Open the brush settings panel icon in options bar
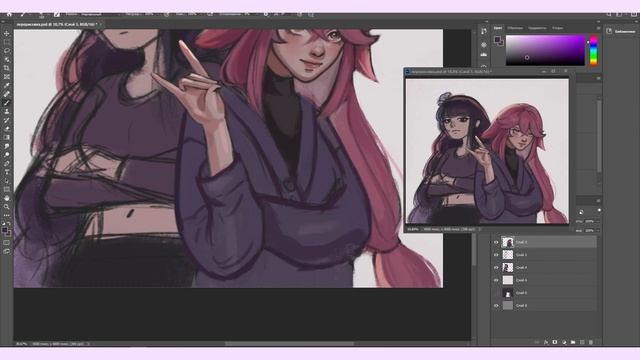640x360 pixels. pyautogui.click(x=57, y=14)
